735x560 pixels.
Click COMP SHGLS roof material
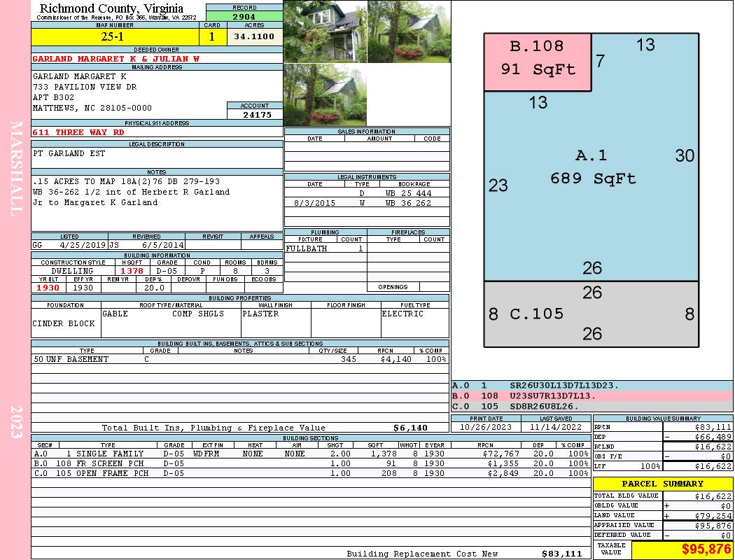[x=198, y=314]
